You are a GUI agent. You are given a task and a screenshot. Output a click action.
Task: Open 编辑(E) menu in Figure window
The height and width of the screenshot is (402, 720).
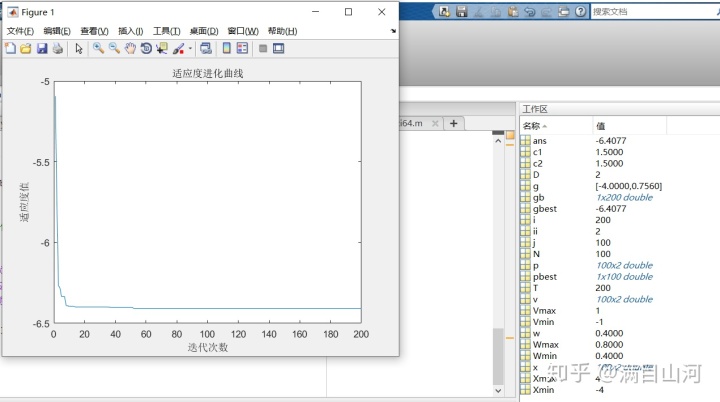57,31
